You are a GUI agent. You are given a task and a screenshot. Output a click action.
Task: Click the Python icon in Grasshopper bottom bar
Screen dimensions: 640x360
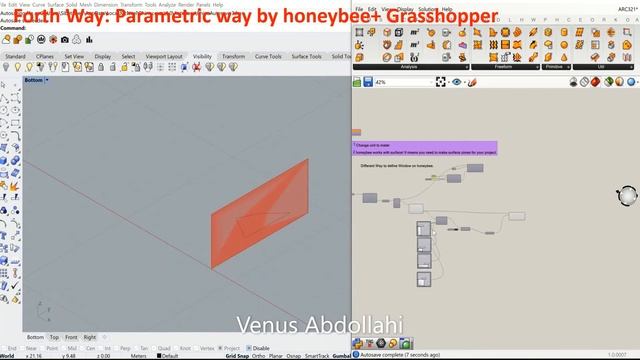(358, 344)
